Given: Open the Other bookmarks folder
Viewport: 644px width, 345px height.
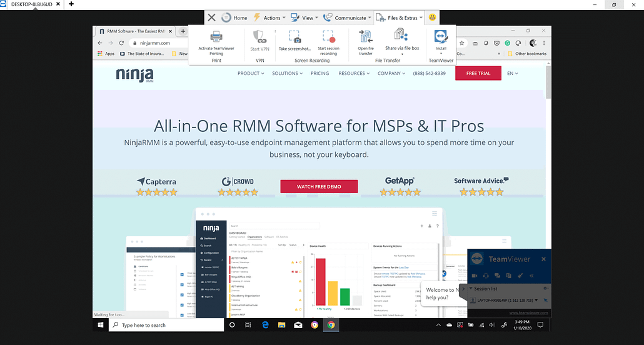Looking at the screenshot, I should coord(527,53).
